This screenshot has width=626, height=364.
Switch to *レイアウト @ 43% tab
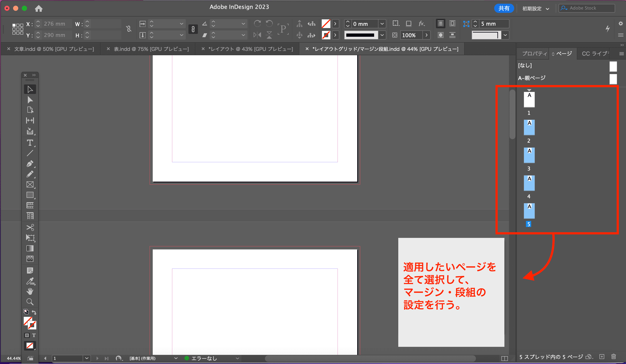click(x=251, y=49)
